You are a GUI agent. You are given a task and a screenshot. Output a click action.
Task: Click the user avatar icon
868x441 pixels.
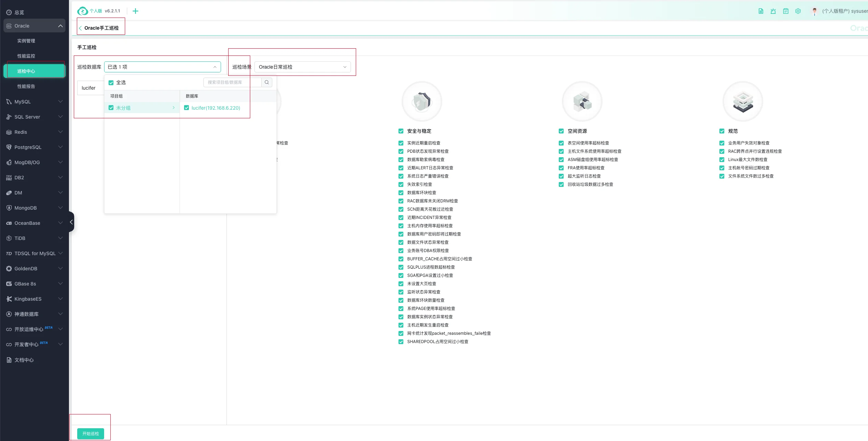coord(815,11)
